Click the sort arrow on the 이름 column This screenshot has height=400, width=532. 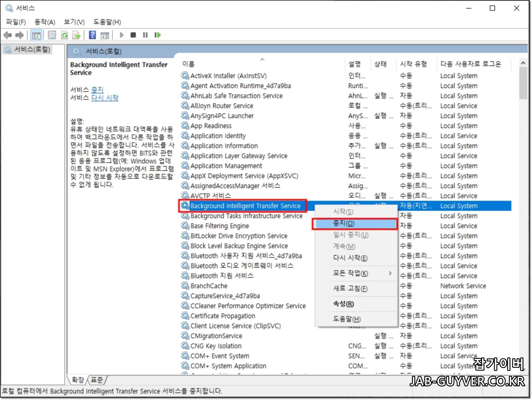coord(262,59)
